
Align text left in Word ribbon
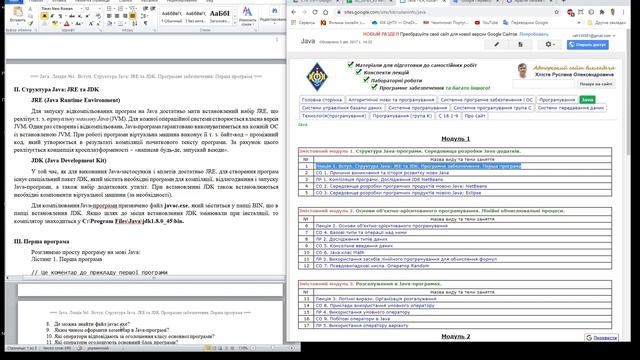pos(109,16)
